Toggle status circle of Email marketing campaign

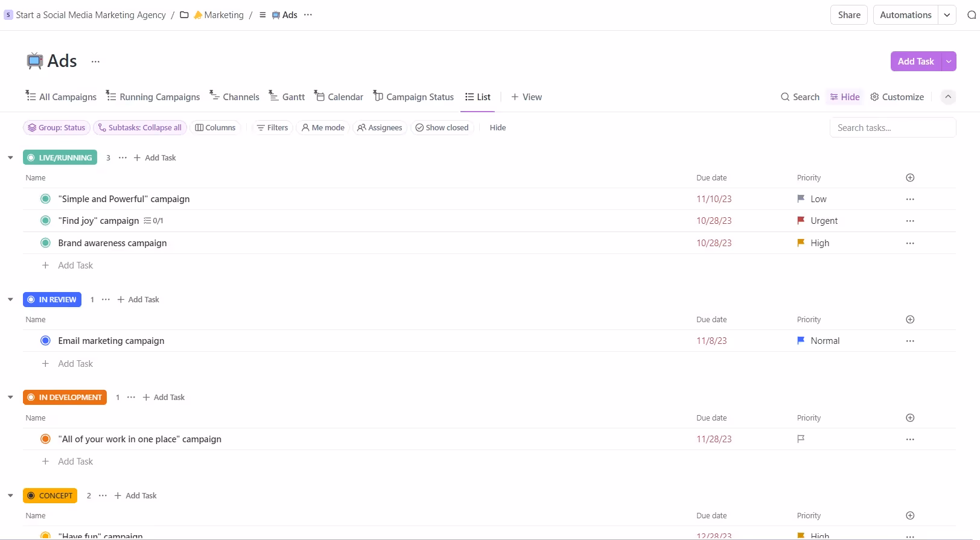(45, 341)
